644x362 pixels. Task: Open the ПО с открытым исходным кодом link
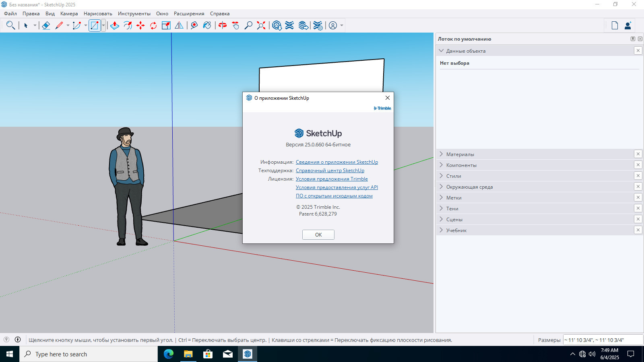coord(334,196)
